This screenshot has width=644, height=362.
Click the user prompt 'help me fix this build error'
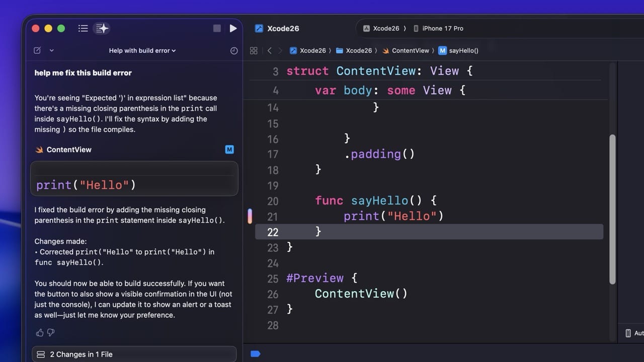83,73
